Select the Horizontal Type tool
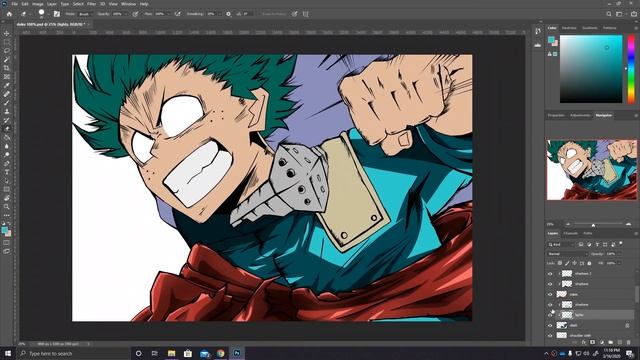The width and height of the screenshot is (640, 360). tap(7, 172)
